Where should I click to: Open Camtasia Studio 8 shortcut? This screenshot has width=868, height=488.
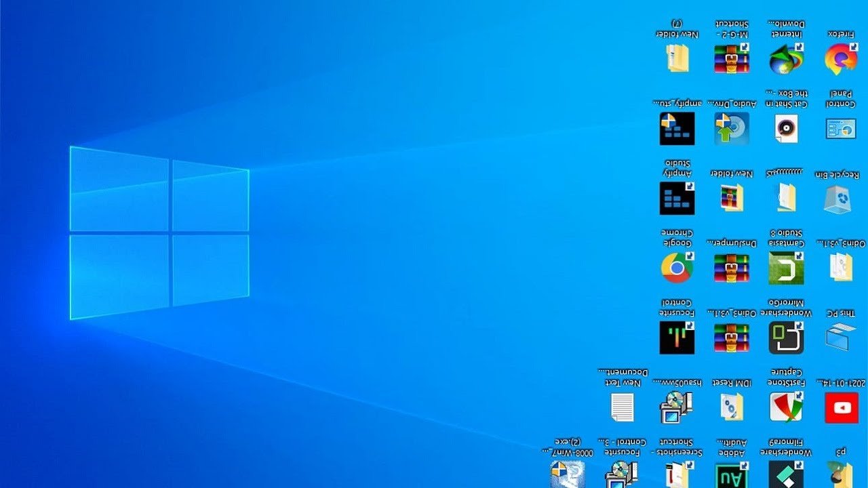[x=787, y=268]
